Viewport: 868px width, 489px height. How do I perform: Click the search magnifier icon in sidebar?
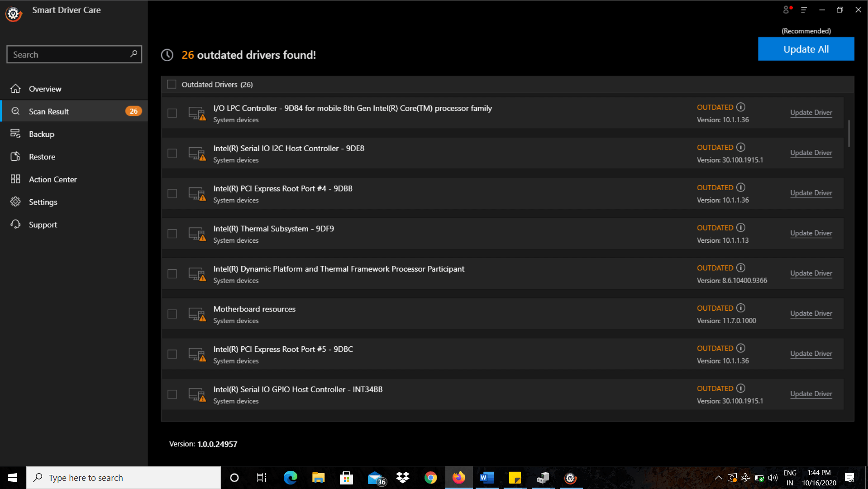click(x=134, y=54)
